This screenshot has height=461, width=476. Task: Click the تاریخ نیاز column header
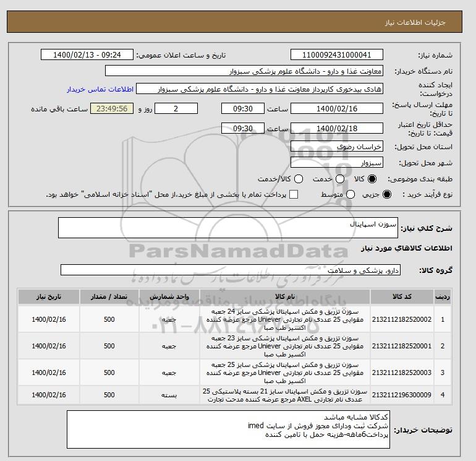click(49, 296)
